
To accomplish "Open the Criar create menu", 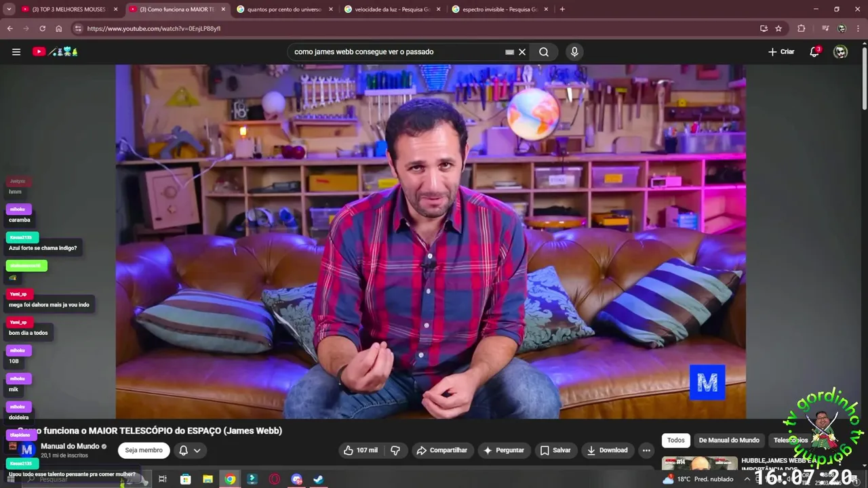I will click(781, 52).
